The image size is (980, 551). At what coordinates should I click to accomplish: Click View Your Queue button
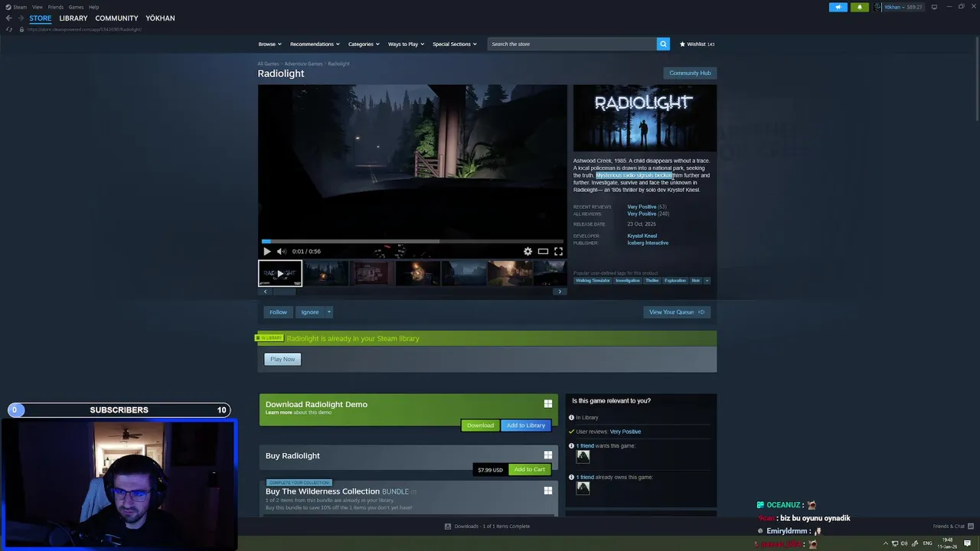[676, 312]
